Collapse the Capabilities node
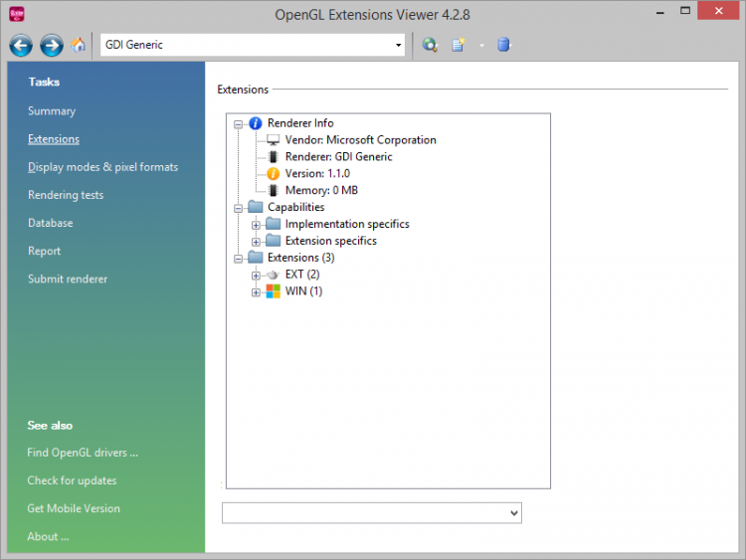 pyautogui.click(x=239, y=209)
